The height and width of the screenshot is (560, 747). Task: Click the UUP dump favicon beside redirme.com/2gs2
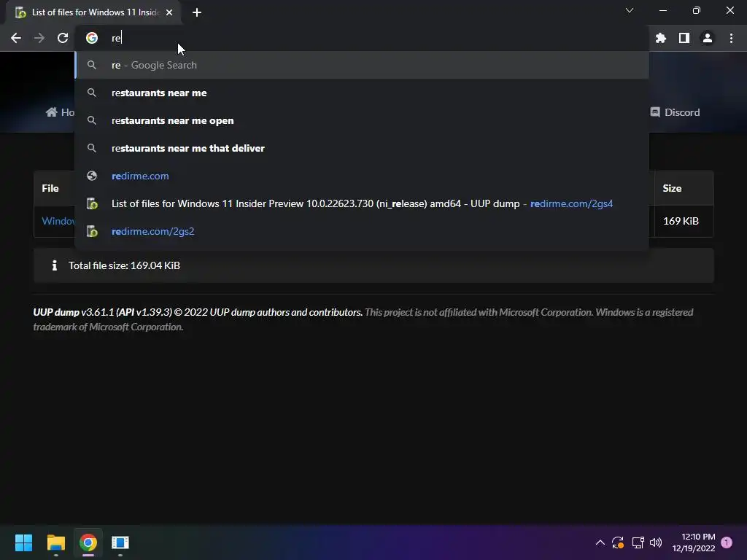[92, 231]
